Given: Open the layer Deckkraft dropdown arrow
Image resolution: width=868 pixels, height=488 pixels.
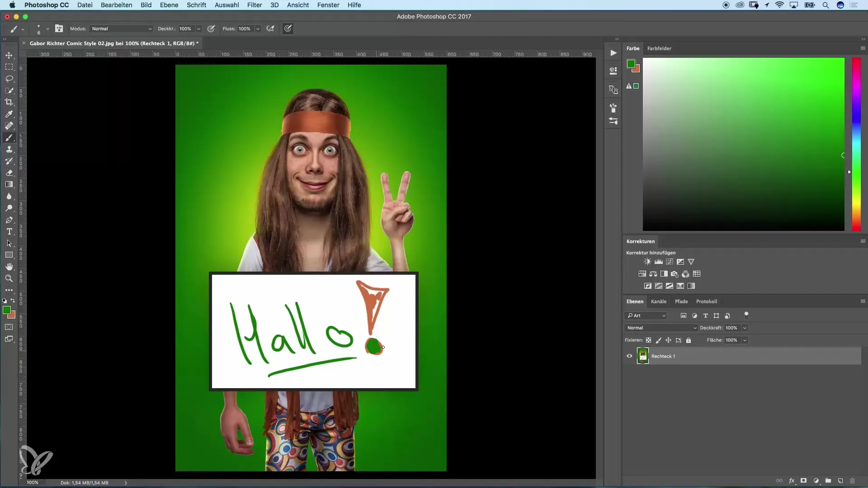Looking at the screenshot, I should [745, 328].
